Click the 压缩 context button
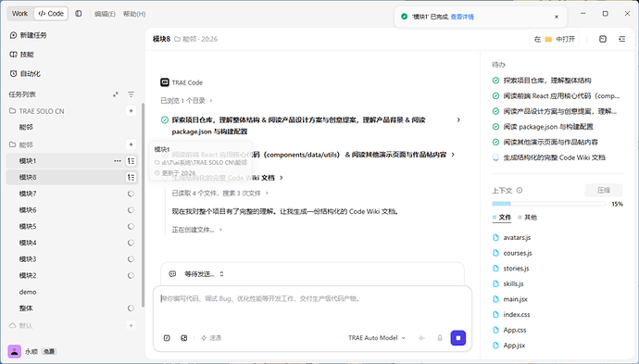639x364 pixels. [604, 191]
